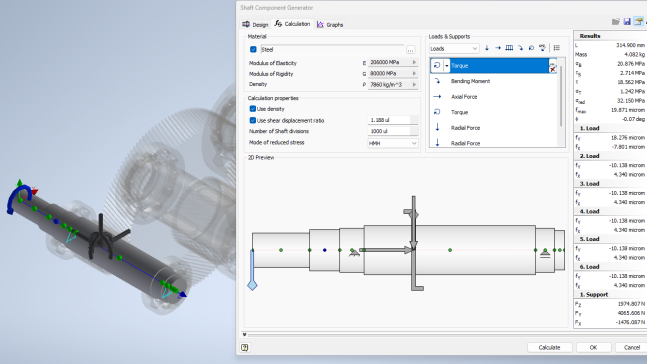Uncheck the Steel material checkbox

(253, 50)
